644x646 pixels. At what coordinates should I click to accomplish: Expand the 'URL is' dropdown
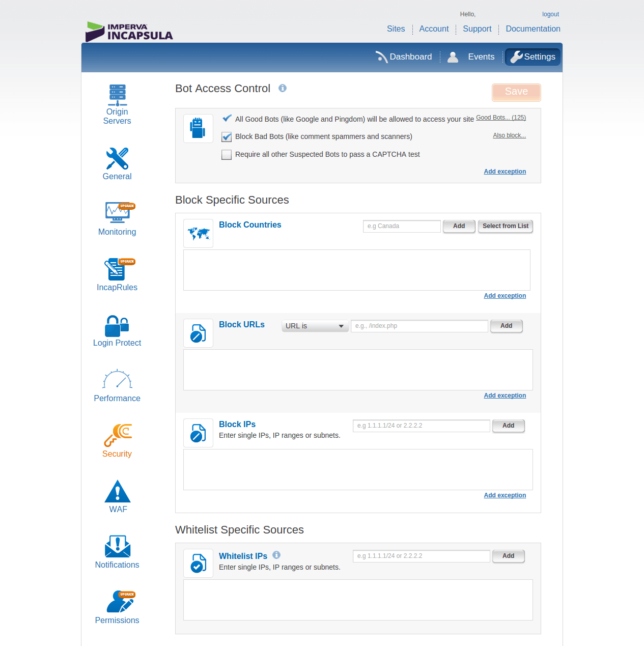pyautogui.click(x=315, y=326)
